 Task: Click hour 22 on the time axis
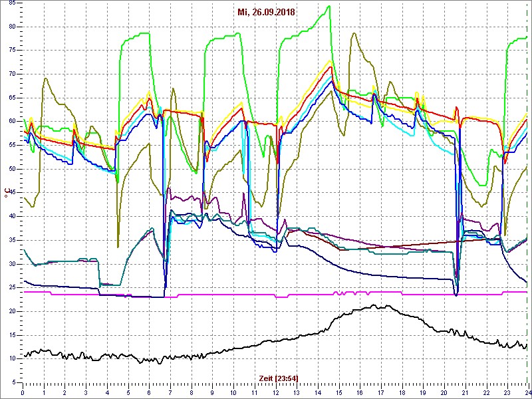tap(486, 392)
